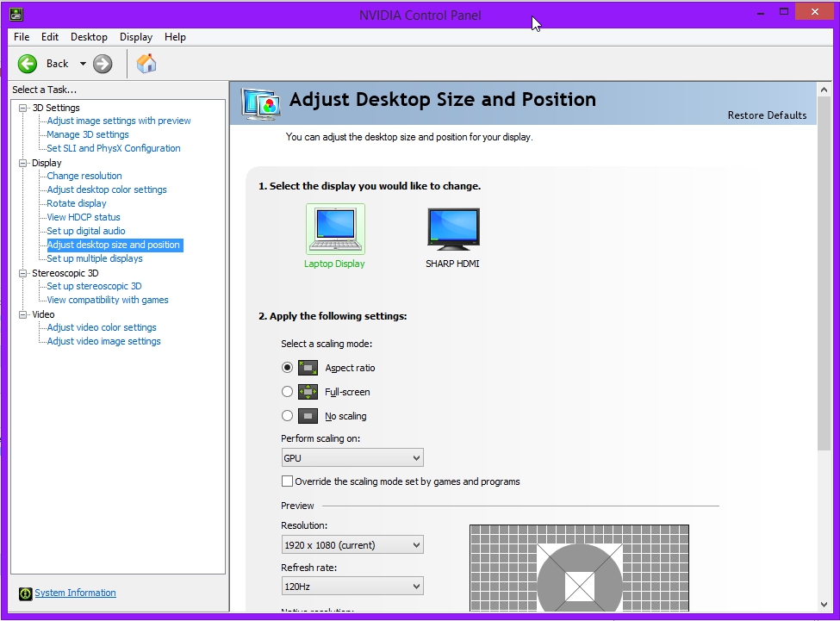Image resolution: width=840 pixels, height=621 pixels.
Task: Open View compatibility with games task
Action: coord(108,301)
